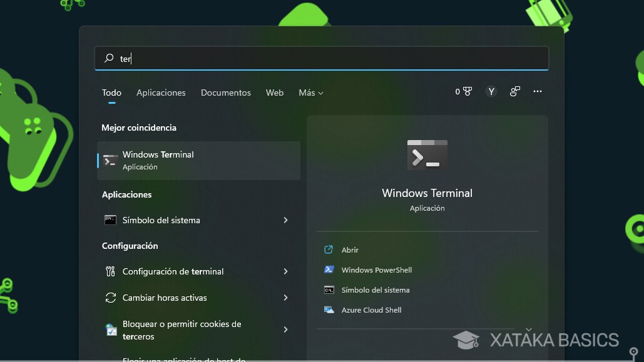644x362 pixels.
Task: Click the large Windows Terminal app icon
Action: 427,154
